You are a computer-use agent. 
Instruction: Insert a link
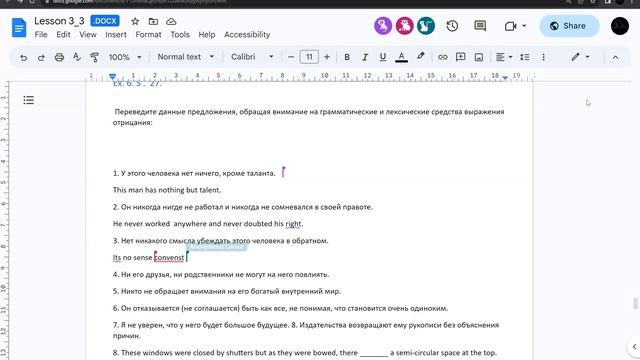[x=442, y=57]
